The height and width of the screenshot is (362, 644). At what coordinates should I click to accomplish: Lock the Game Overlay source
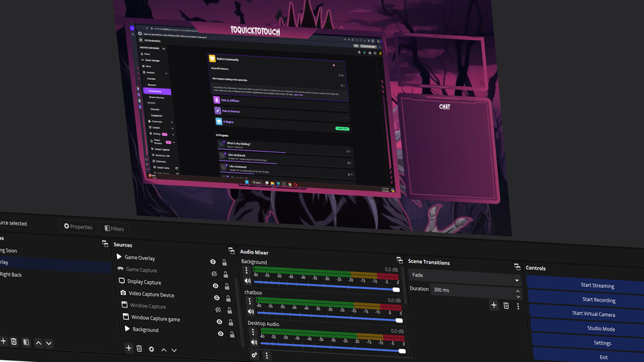(x=225, y=262)
